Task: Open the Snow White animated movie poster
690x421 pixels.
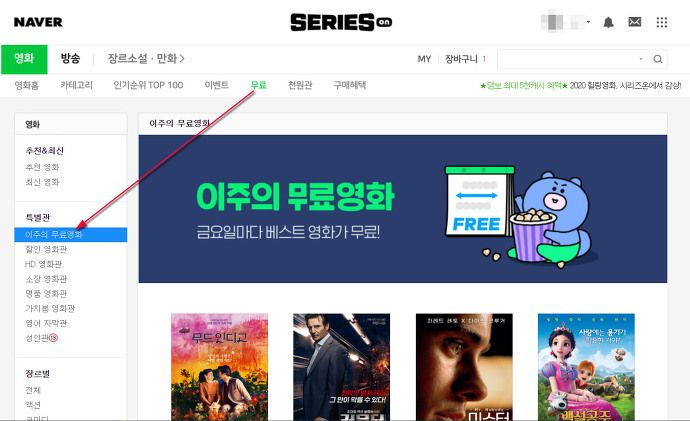Action: (586, 366)
